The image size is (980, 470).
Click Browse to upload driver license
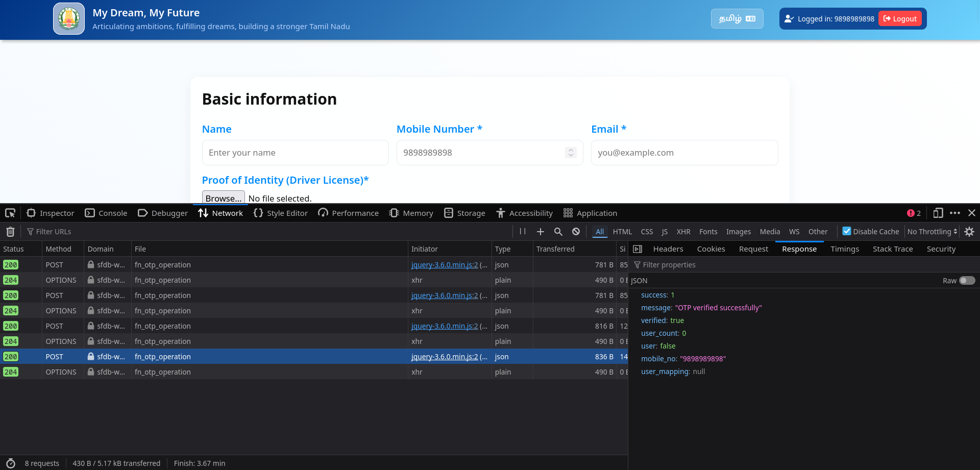[x=223, y=198]
